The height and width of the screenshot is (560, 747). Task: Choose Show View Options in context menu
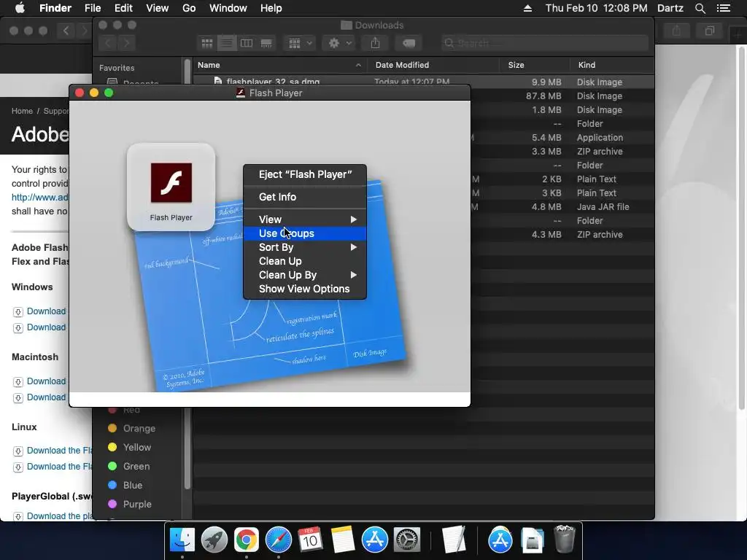[x=305, y=289]
